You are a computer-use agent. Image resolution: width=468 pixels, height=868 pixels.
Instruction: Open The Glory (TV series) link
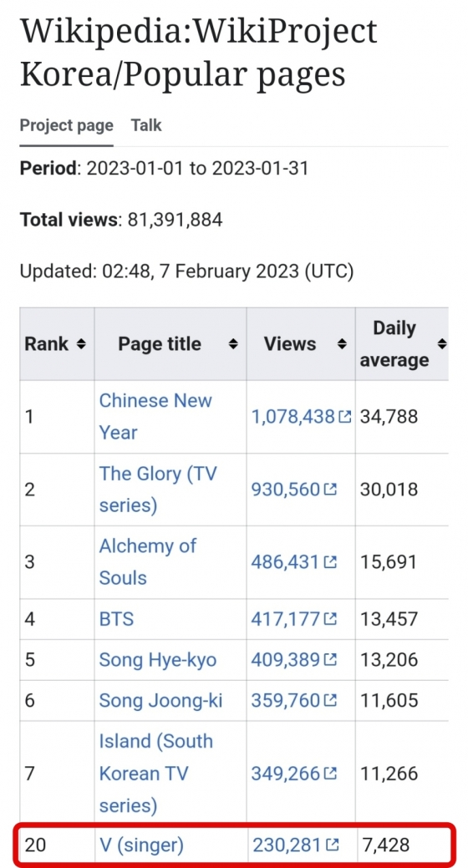[158, 490]
